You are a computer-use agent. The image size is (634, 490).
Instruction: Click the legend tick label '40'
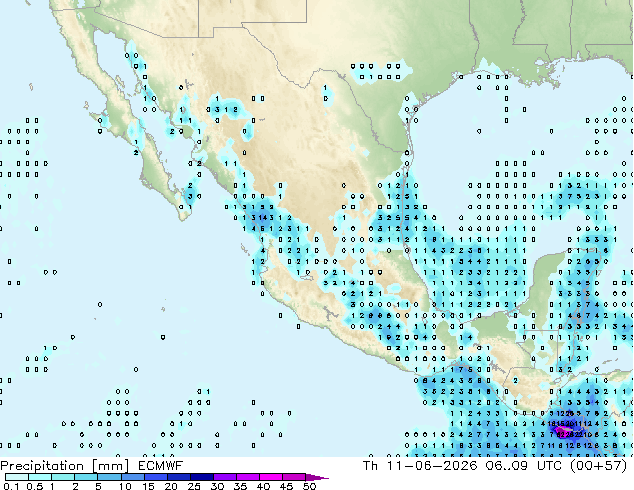(x=263, y=486)
